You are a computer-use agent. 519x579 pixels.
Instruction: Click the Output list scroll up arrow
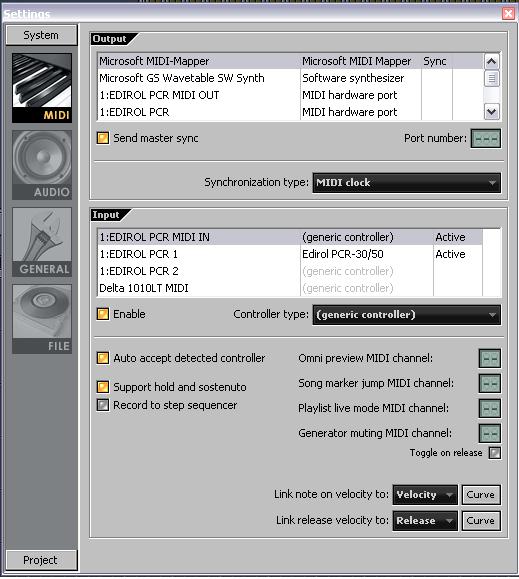point(491,61)
